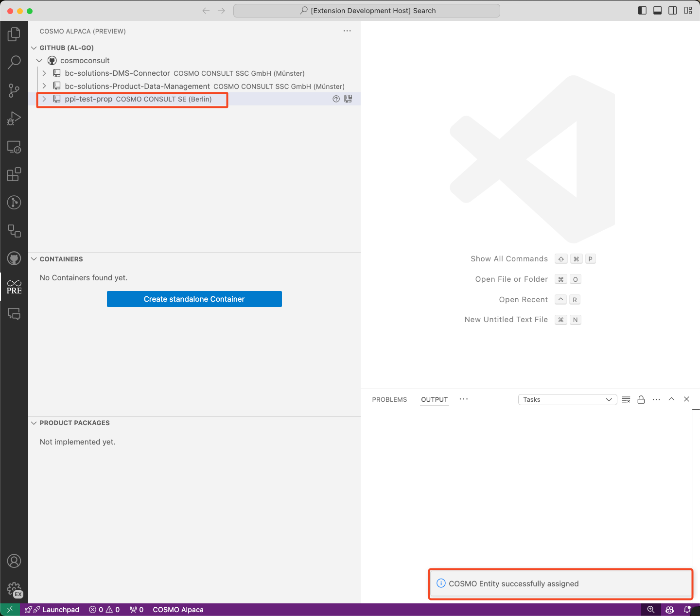Open the Run and Debug view
This screenshot has height=616, width=700.
pyautogui.click(x=14, y=119)
